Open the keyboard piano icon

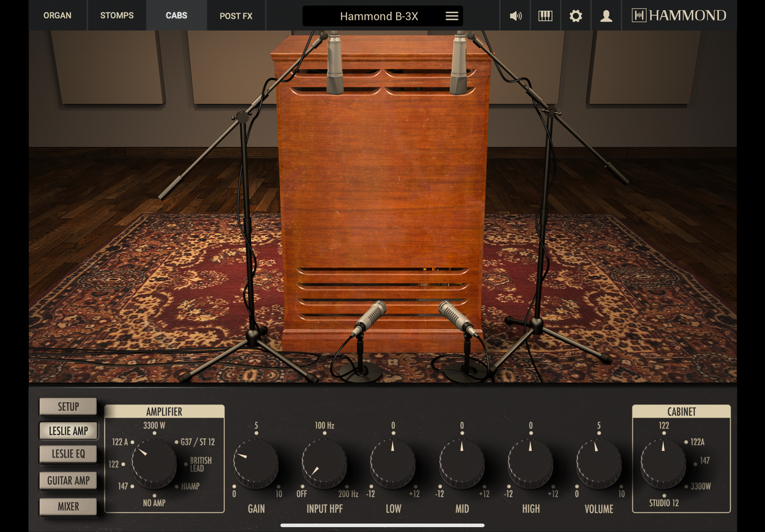click(x=545, y=16)
